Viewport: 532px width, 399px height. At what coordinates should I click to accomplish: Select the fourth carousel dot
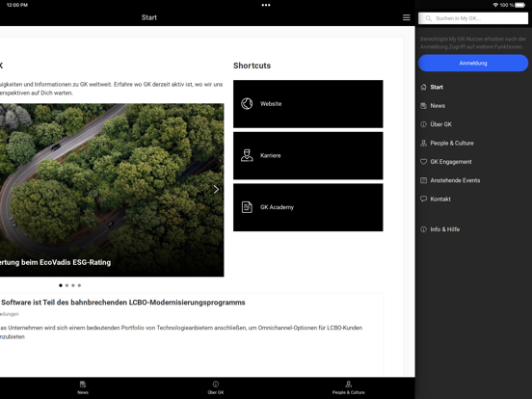tap(79, 285)
